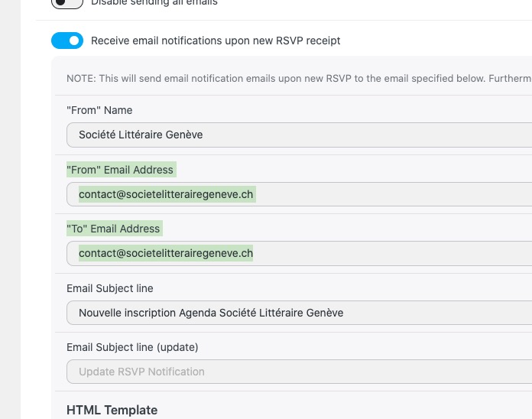Click 'Société Littéraire Genève' text in From Name
This screenshot has height=419, width=532.
(141, 135)
